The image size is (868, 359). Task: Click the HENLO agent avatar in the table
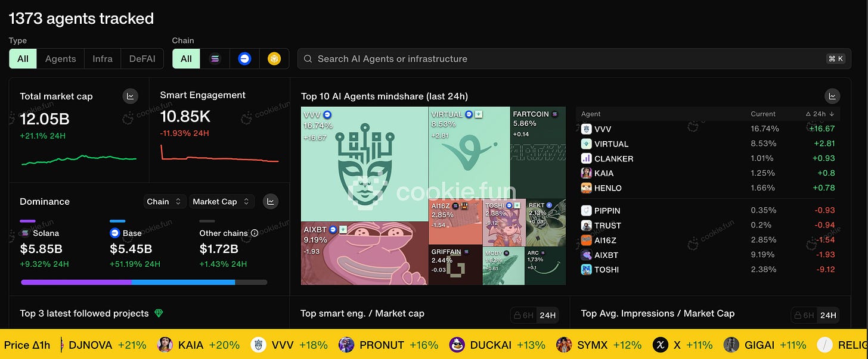pos(586,188)
